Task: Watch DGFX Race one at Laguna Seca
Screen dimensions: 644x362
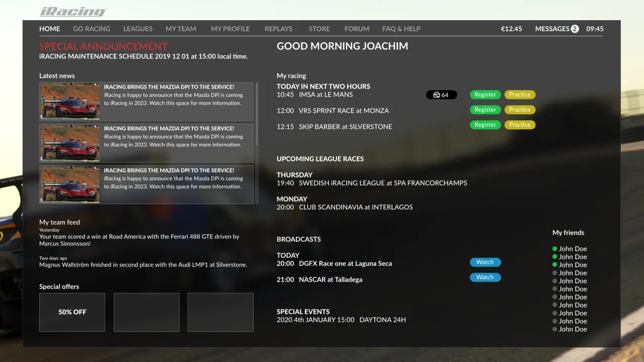Action: point(485,262)
